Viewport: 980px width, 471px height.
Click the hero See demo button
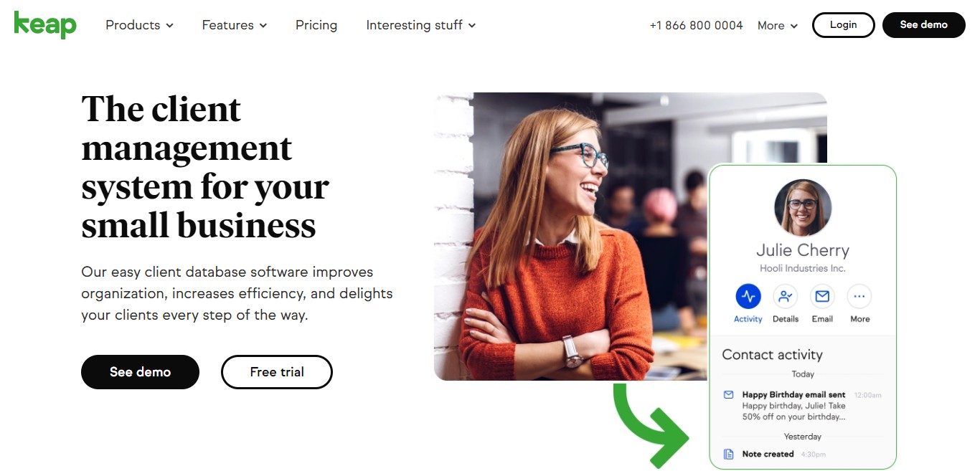pos(140,372)
